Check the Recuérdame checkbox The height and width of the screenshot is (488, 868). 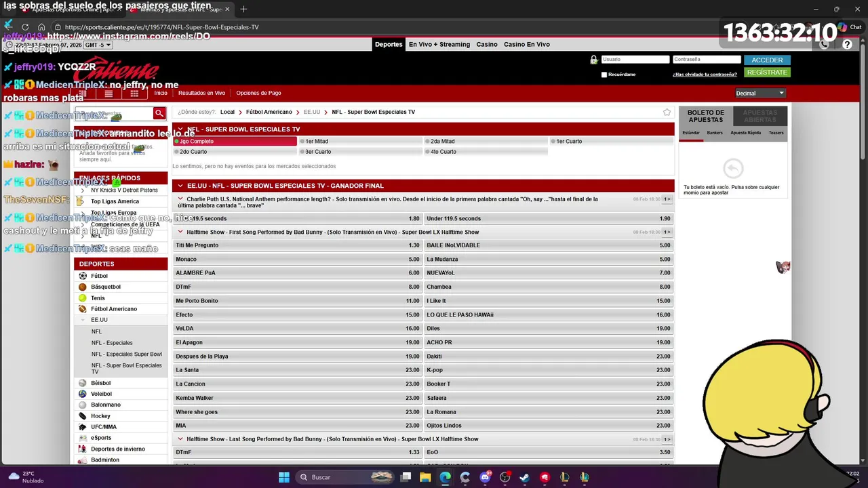604,75
